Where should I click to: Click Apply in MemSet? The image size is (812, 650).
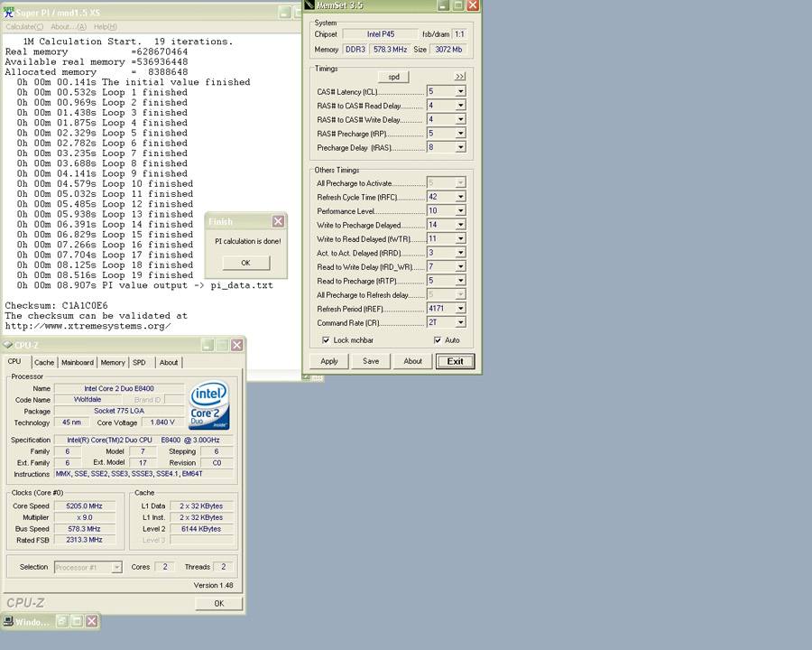(x=328, y=361)
